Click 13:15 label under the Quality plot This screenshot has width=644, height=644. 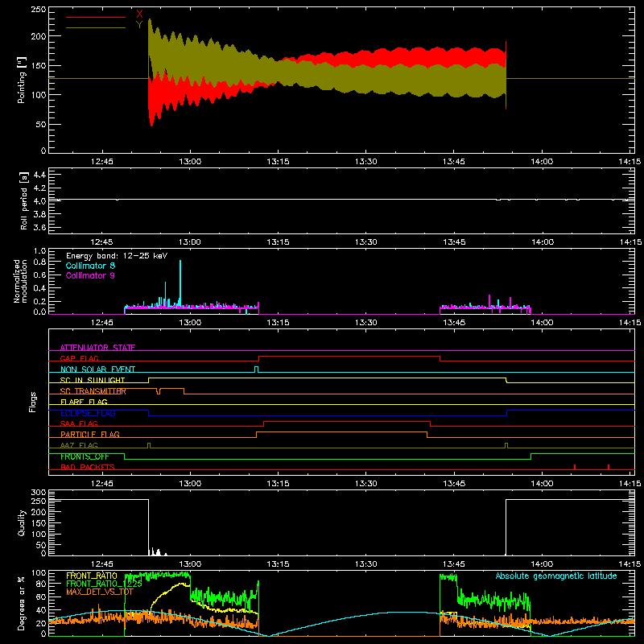[x=278, y=564]
